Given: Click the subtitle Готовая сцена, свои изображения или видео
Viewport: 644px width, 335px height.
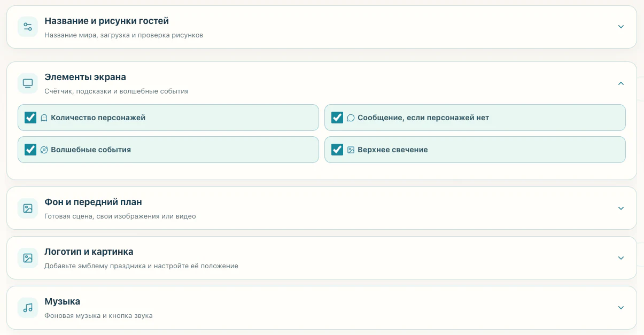Looking at the screenshot, I should 120,216.
